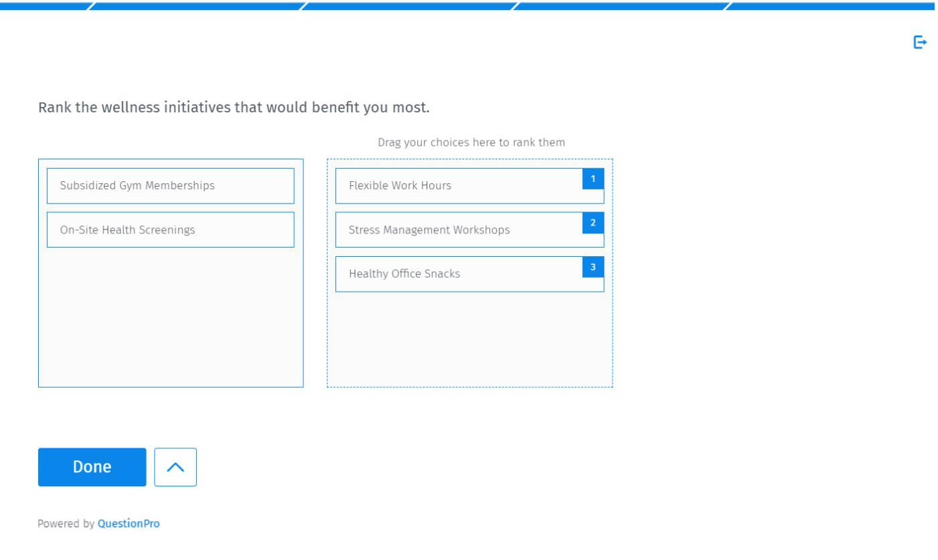Go back using the up chevron button
The image size is (938, 560).
(175, 467)
